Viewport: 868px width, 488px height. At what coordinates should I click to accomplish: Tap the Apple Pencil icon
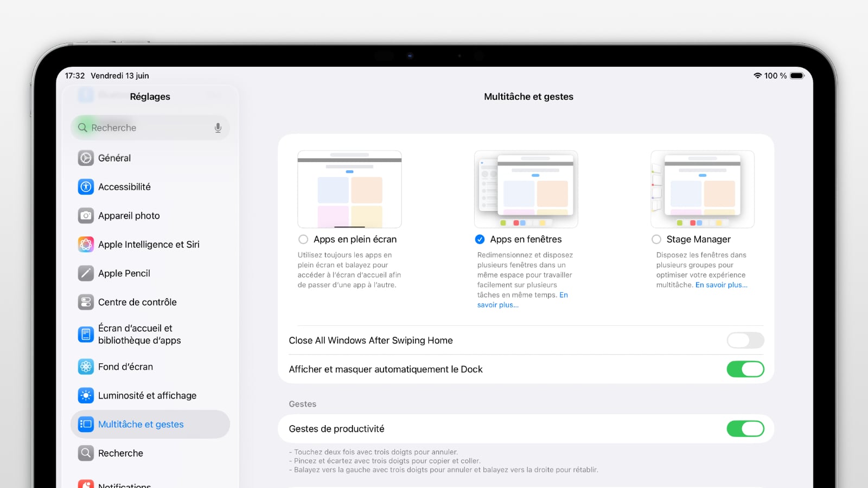[86, 273]
